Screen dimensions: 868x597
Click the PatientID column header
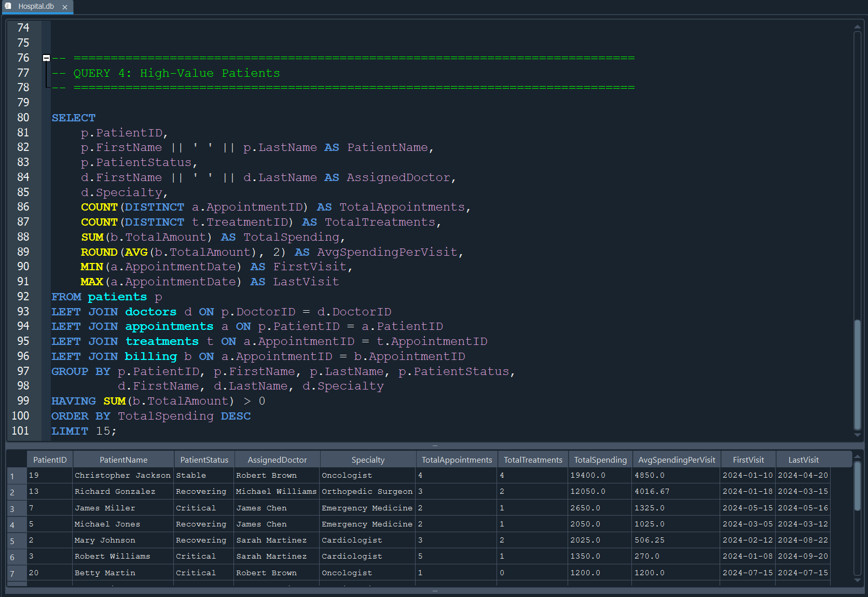pos(50,460)
